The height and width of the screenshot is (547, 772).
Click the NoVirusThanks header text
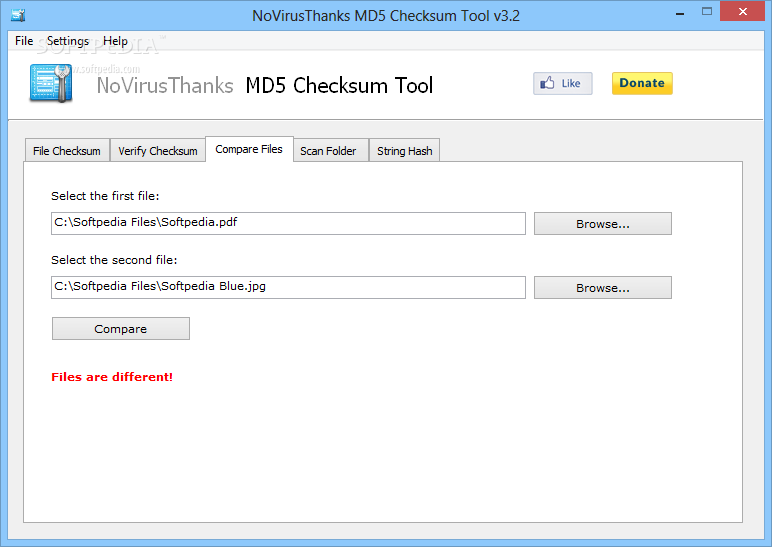(165, 86)
